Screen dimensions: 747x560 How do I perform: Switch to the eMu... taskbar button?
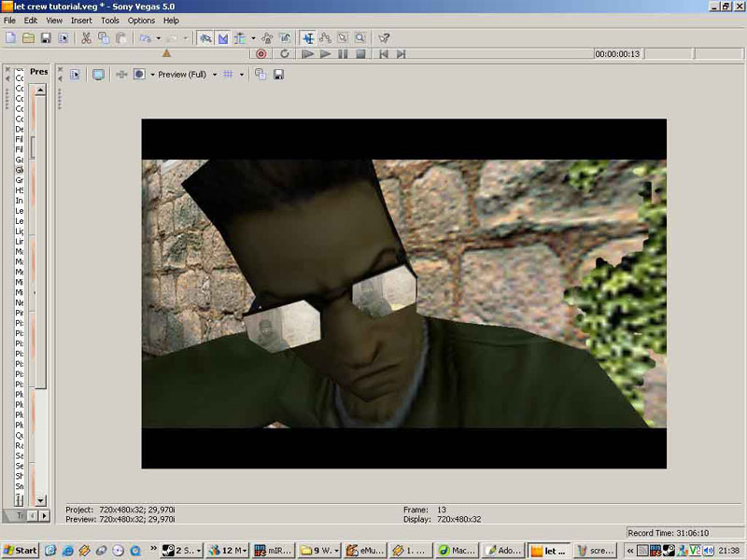(365, 551)
